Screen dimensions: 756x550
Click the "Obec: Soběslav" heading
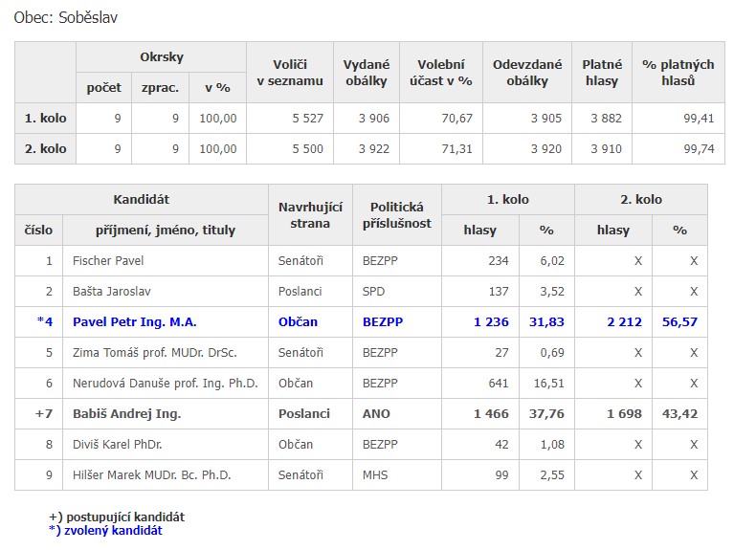[x=66, y=18]
